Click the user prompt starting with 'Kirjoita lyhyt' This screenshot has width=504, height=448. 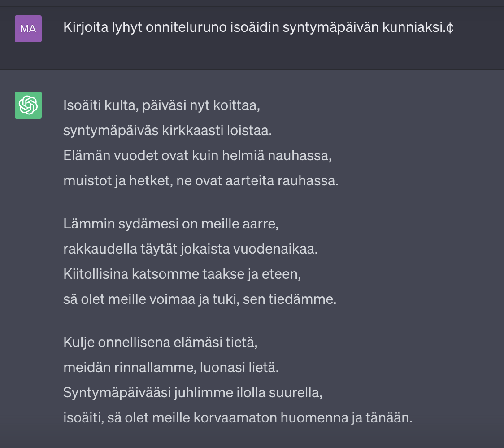[258, 27]
